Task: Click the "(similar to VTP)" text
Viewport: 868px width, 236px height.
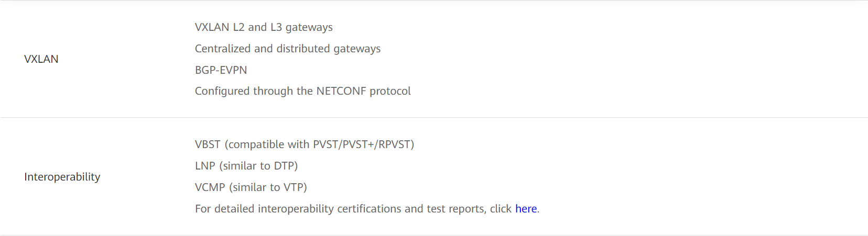Action: pos(268,187)
